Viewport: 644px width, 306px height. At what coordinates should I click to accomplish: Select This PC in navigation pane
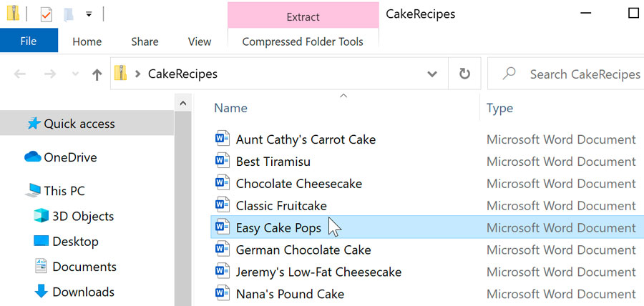[64, 191]
